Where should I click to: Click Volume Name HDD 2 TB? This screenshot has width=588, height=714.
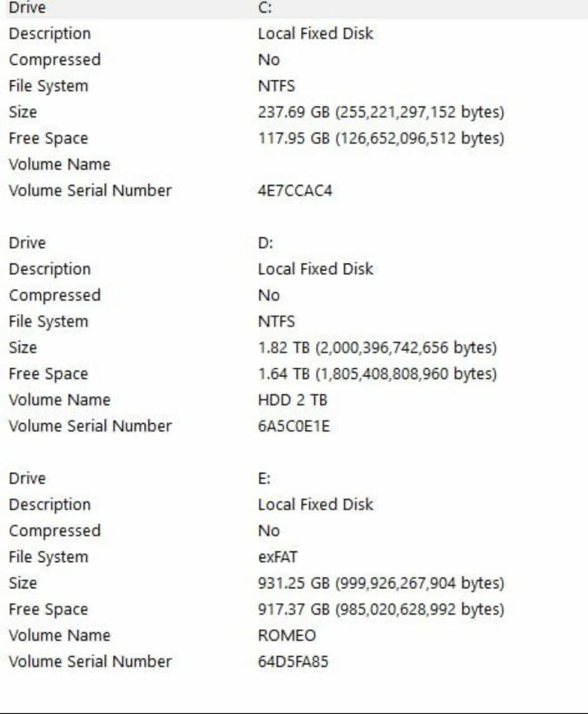[292, 400]
